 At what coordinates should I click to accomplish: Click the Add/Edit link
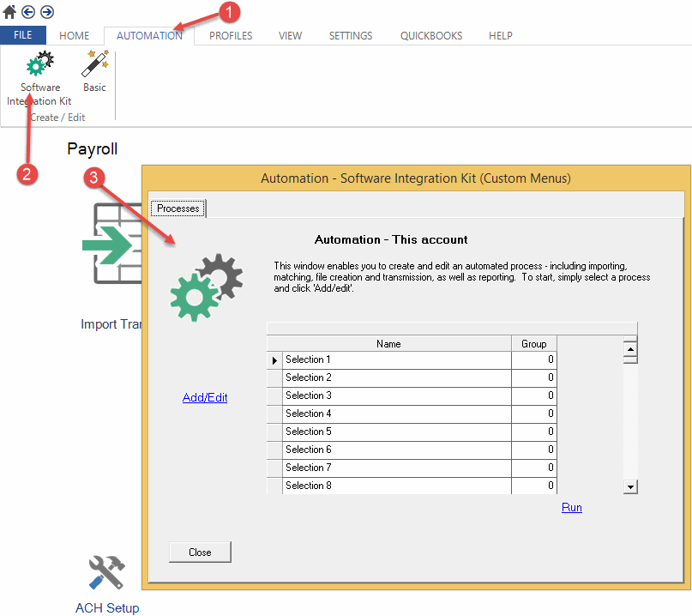(205, 398)
